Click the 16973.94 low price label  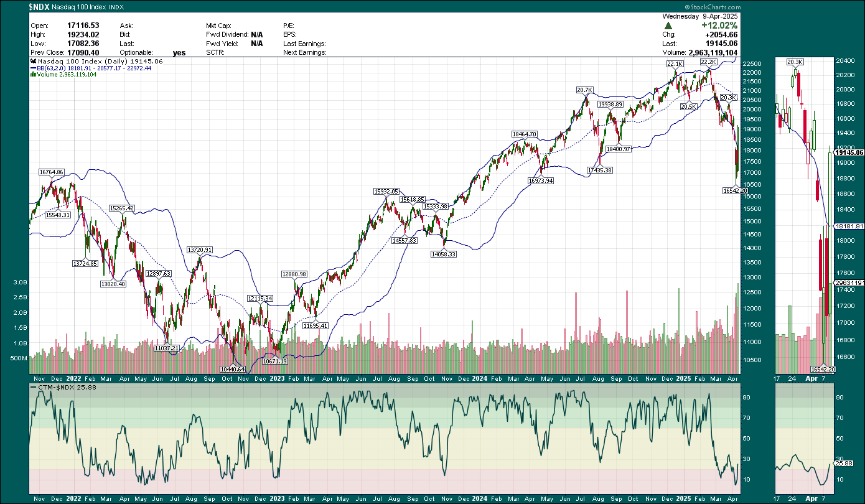[541, 180]
